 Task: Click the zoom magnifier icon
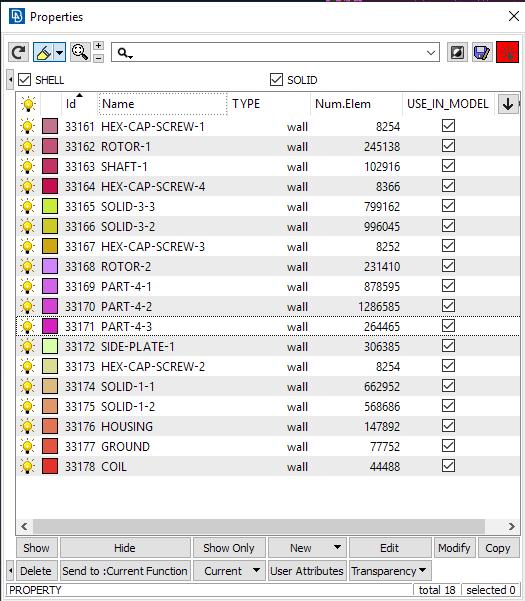[80, 52]
